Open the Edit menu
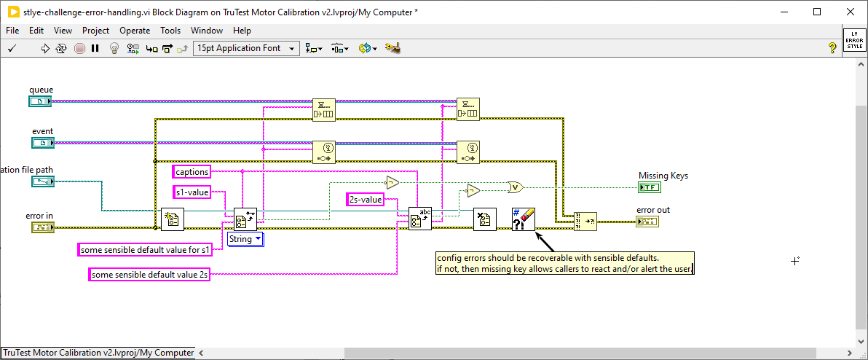 click(36, 31)
